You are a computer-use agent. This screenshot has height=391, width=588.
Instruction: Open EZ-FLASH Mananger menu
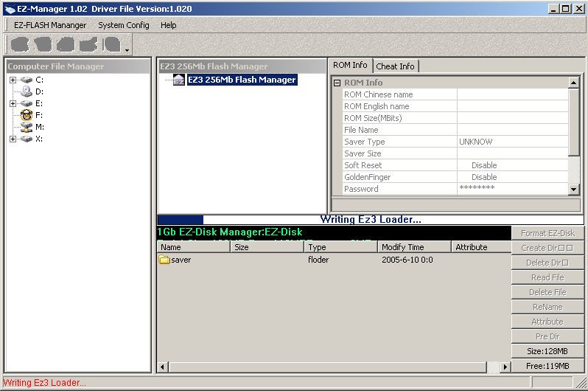[50, 25]
